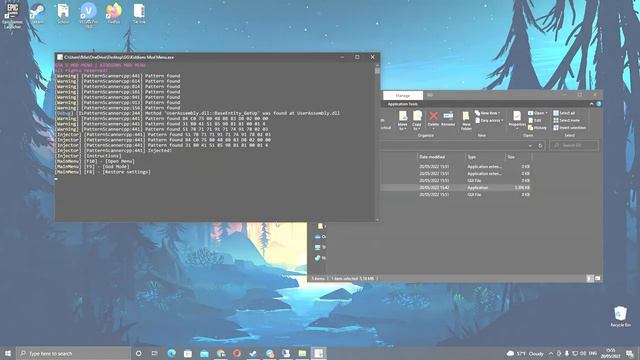The width and height of the screenshot is (640, 360).
Task: Open Microsoft Edge from the taskbar
Action: pyautogui.click(x=171, y=353)
